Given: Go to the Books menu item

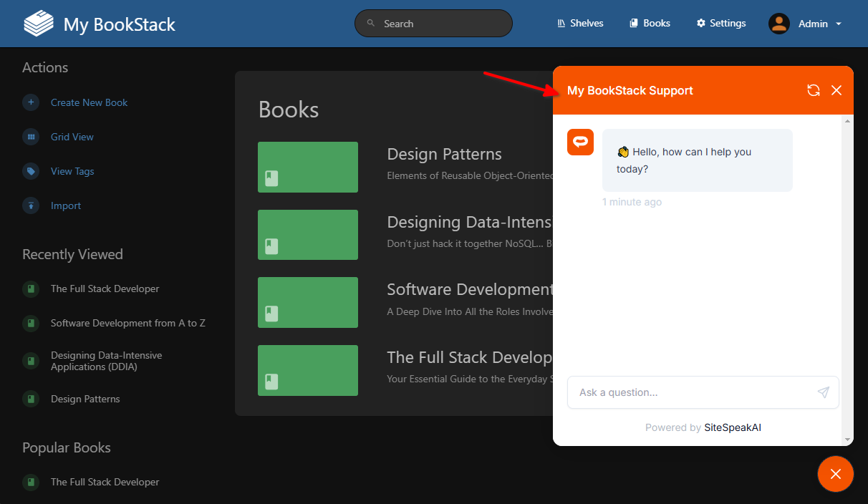Looking at the screenshot, I should pyautogui.click(x=650, y=24).
